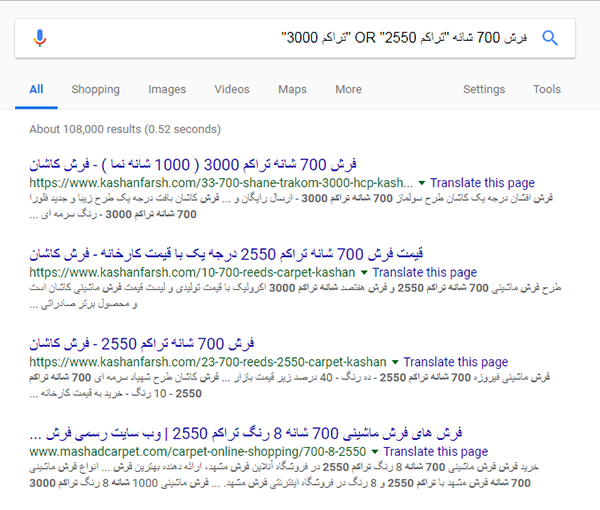
Task: Expand the More search categories menu
Action: (348, 89)
